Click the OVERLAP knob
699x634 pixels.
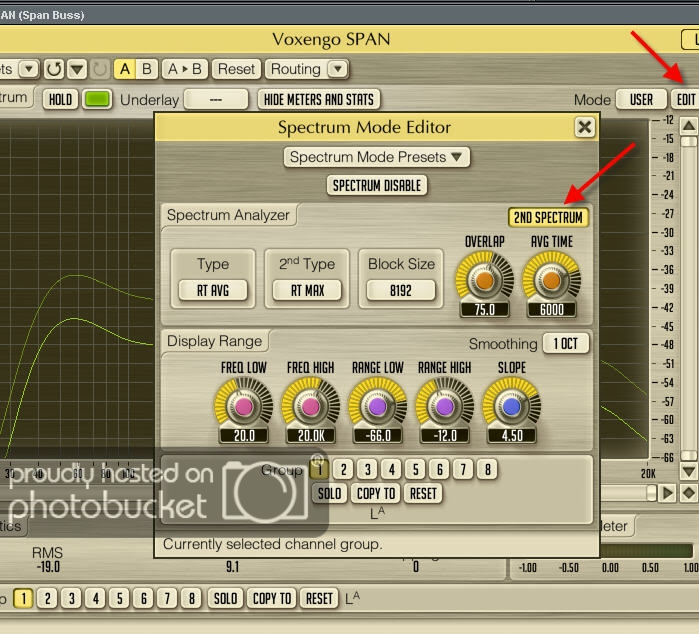pos(485,280)
